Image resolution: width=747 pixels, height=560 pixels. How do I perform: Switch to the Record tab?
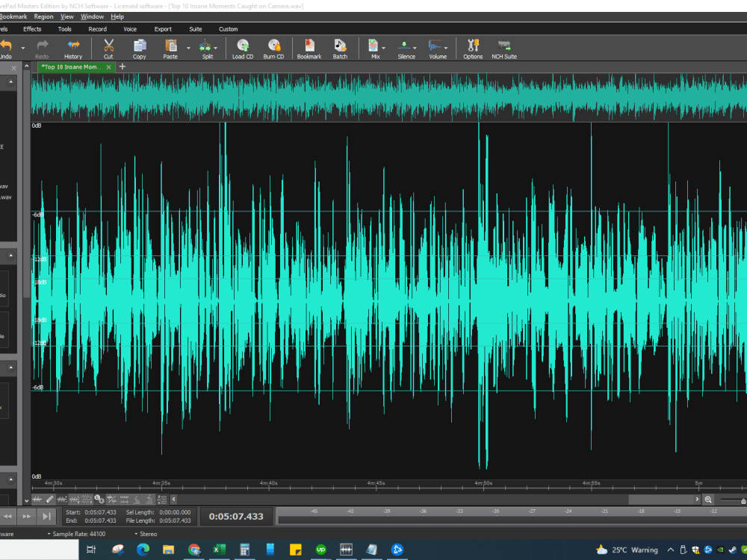pos(98,29)
